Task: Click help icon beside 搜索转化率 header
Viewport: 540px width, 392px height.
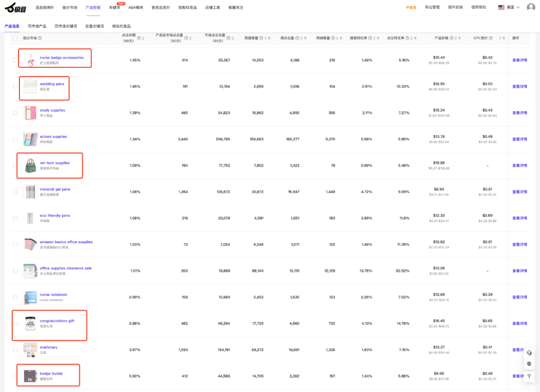Action: coord(370,38)
